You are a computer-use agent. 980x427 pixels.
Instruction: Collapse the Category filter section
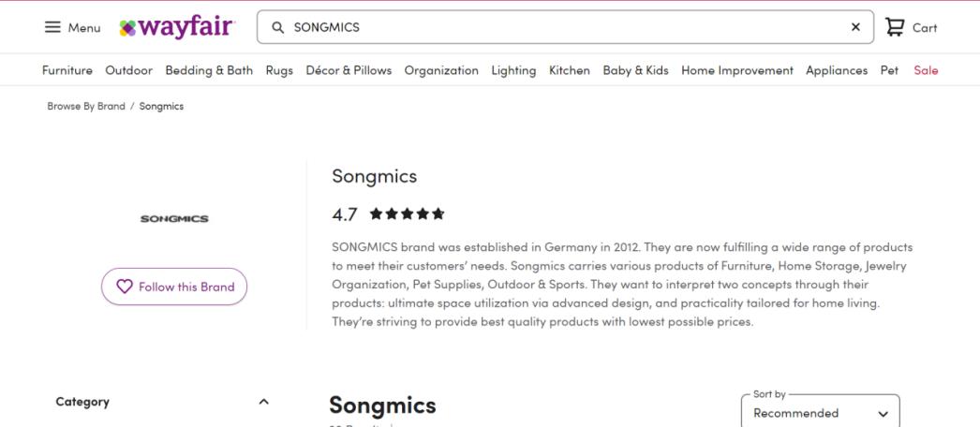[x=263, y=402]
